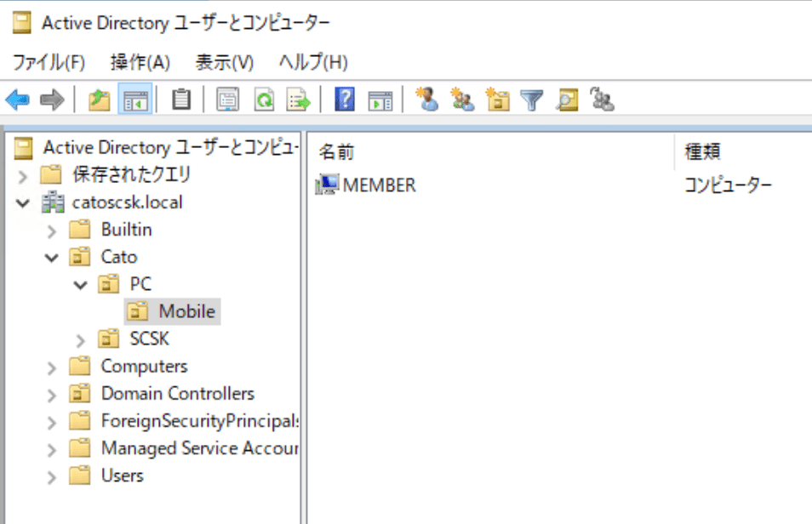Image resolution: width=812 pixels, height=524 pixels.
Task: Select Domain Controllers in the tree
Action: (177, 394)
